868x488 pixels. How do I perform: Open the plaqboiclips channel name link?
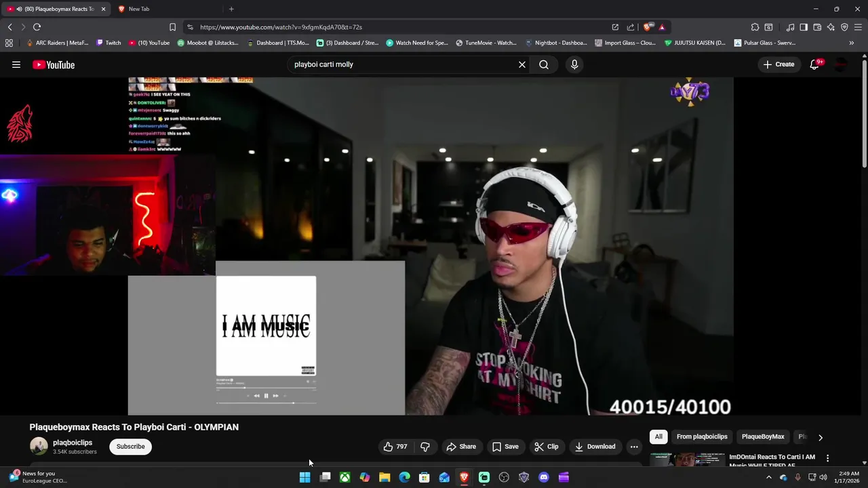(x=73, y=443)
